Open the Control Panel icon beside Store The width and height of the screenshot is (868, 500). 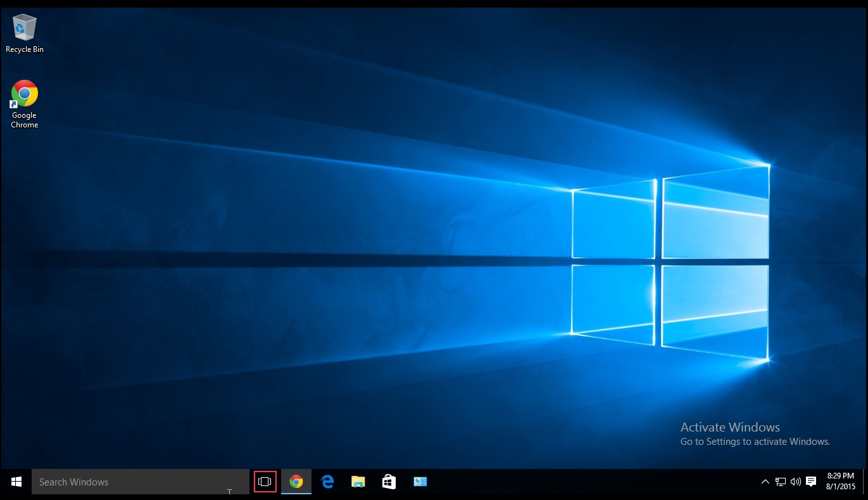click(x=420, y=482)
